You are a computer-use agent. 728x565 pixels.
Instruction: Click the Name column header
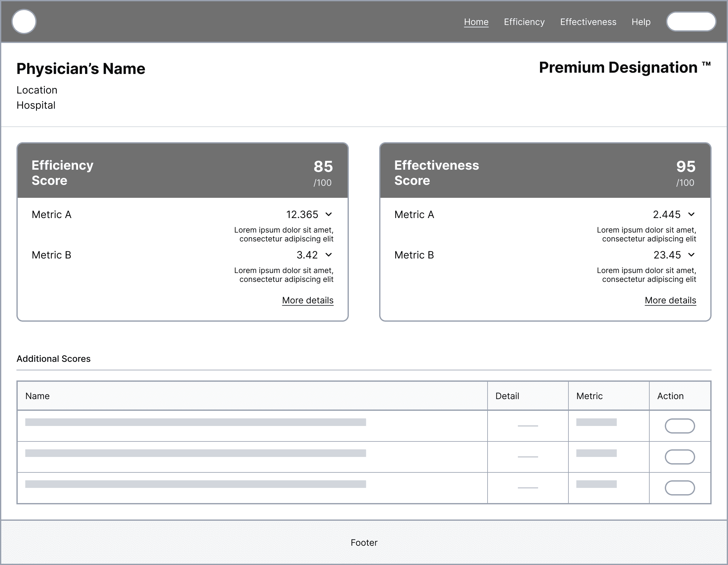tap(37, 396)
